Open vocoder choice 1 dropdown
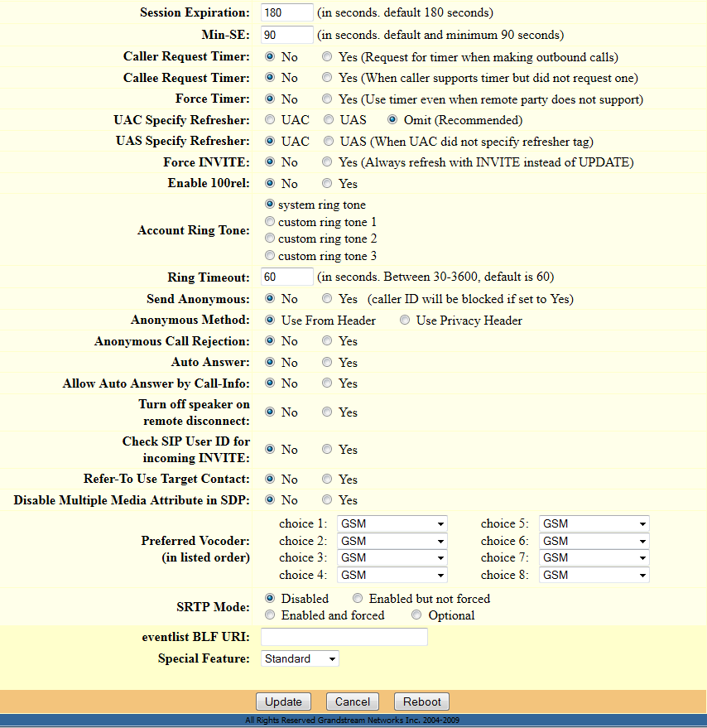This screenshot has width=707, height=728. pos(392,523)
